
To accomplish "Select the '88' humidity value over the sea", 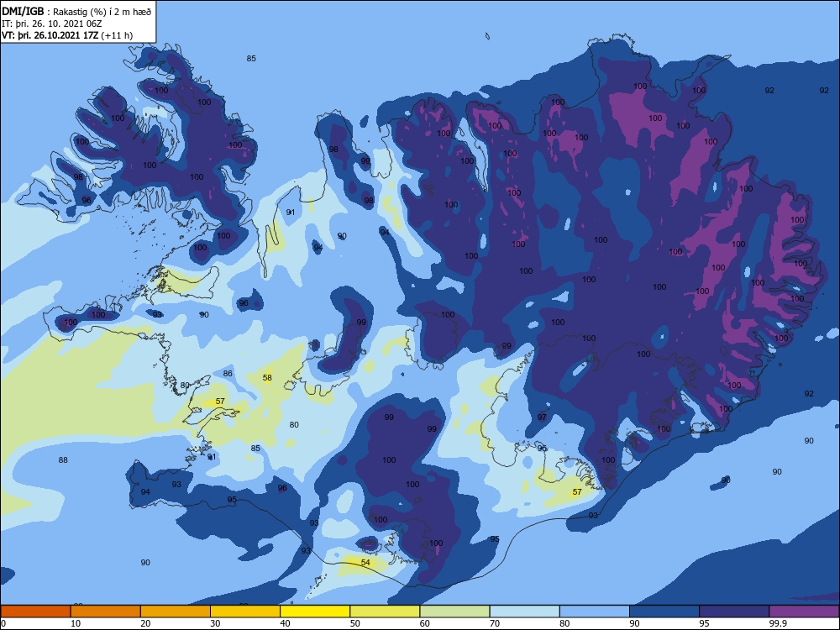I will click(x=63, y=459).
